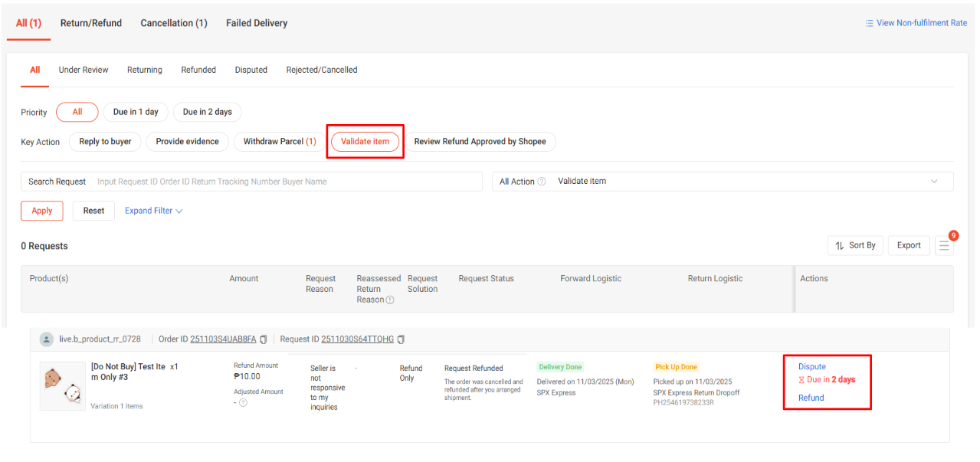Copy the Request ID with copy icon
The width and height of the screenshot is (980, 462).
(401, 339)
